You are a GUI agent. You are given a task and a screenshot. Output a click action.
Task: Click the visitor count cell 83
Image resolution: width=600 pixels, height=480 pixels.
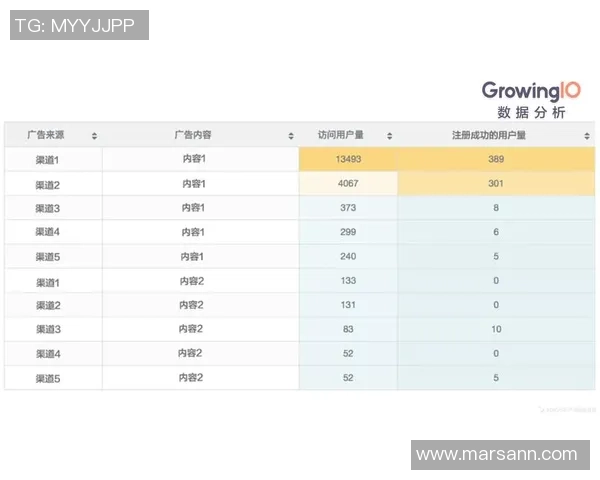click(348, 329)
